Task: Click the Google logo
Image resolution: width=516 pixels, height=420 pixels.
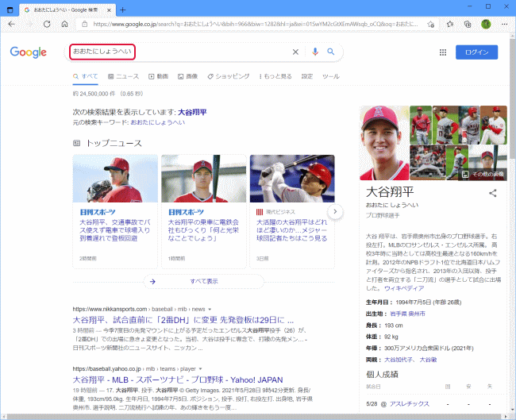Action: (29, 52)
